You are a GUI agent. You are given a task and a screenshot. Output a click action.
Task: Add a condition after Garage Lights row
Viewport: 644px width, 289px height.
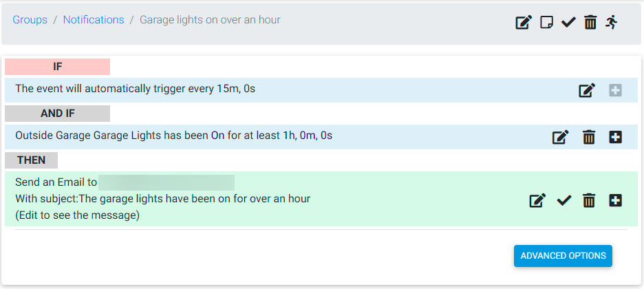615,137
